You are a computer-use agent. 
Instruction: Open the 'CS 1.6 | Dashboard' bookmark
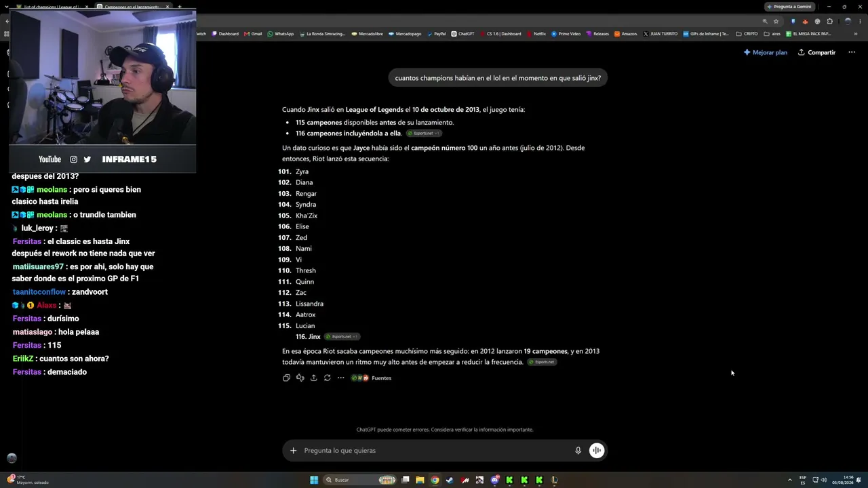500,34
